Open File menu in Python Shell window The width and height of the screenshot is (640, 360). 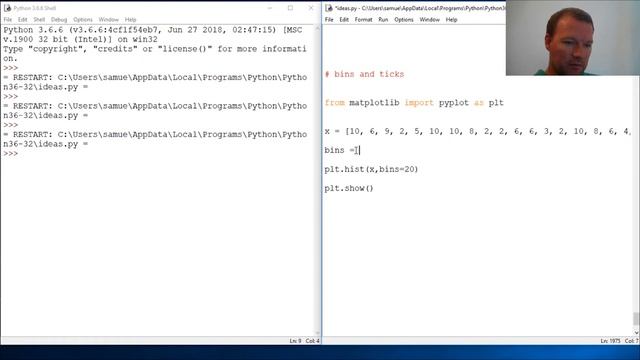click(8, 20)
